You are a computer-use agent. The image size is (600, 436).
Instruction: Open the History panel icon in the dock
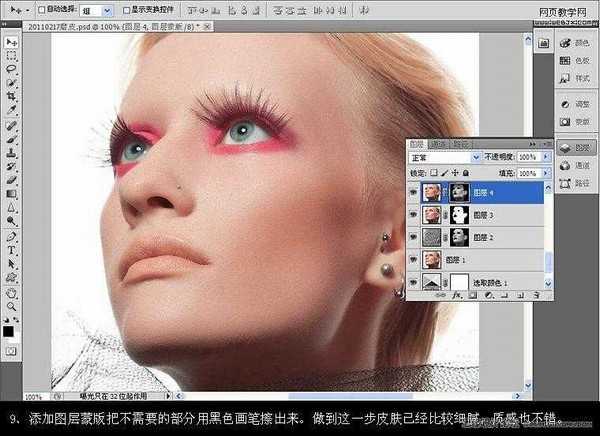click(543, 43)
